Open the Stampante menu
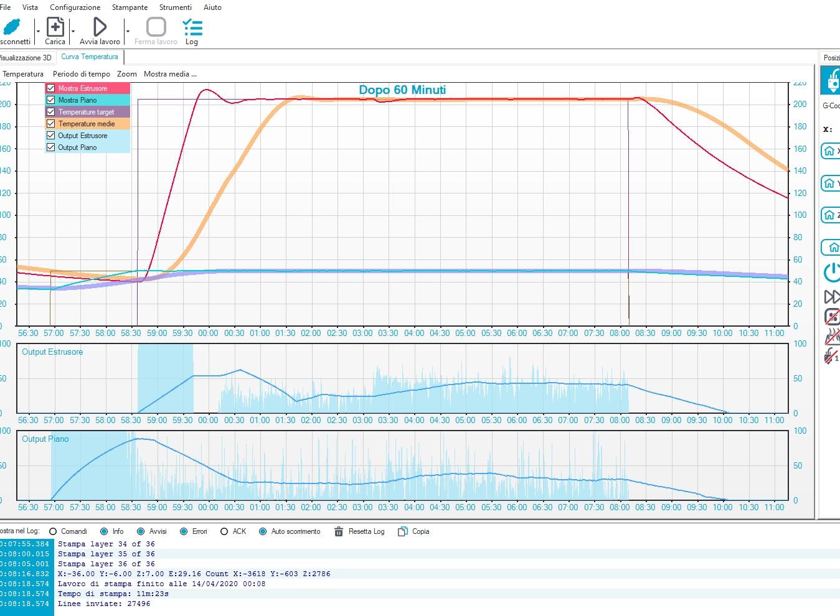The height and width of the screenshot is (616, 840). pos(130,7)
